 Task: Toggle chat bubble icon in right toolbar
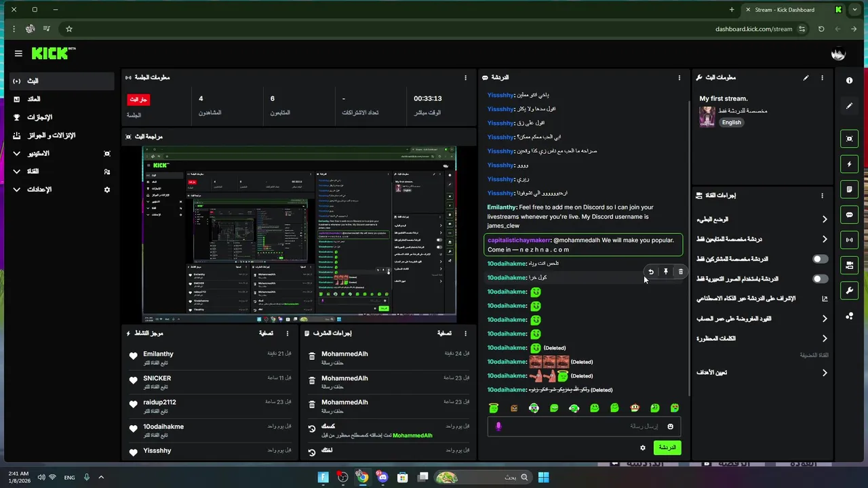849,215
